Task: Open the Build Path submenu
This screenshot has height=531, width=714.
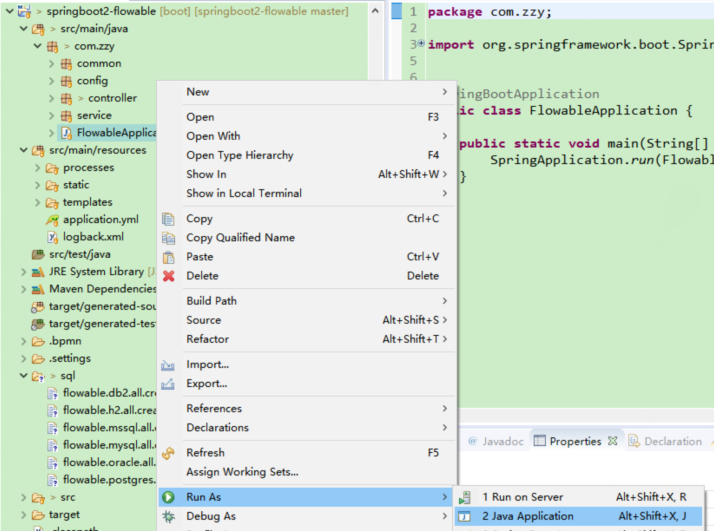Action: click(307, 301)
